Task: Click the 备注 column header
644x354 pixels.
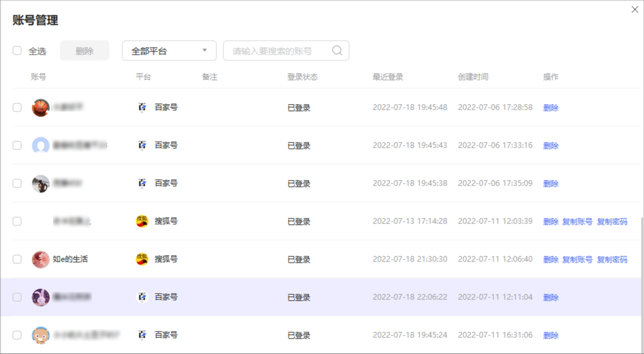Action: (210, 77)
